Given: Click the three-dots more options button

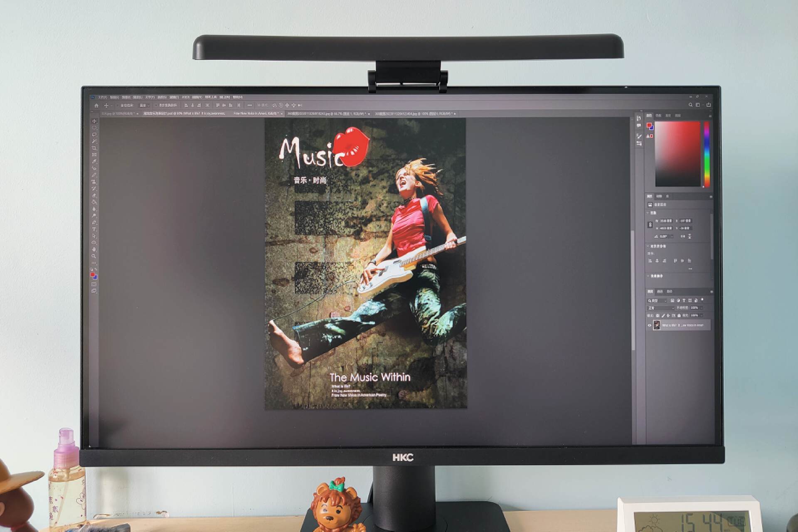Looking at the screenshot, I should [x=249, y=106].
